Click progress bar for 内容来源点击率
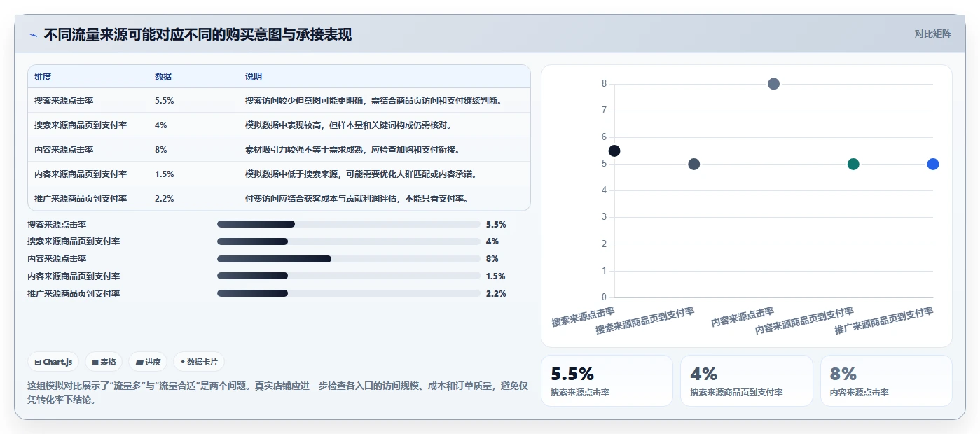This screenshot has width=980, height=434. click(349, 259)
